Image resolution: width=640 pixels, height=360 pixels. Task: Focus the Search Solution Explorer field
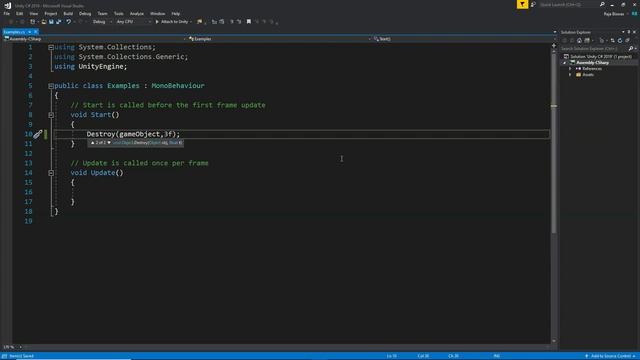coord(594,49)
